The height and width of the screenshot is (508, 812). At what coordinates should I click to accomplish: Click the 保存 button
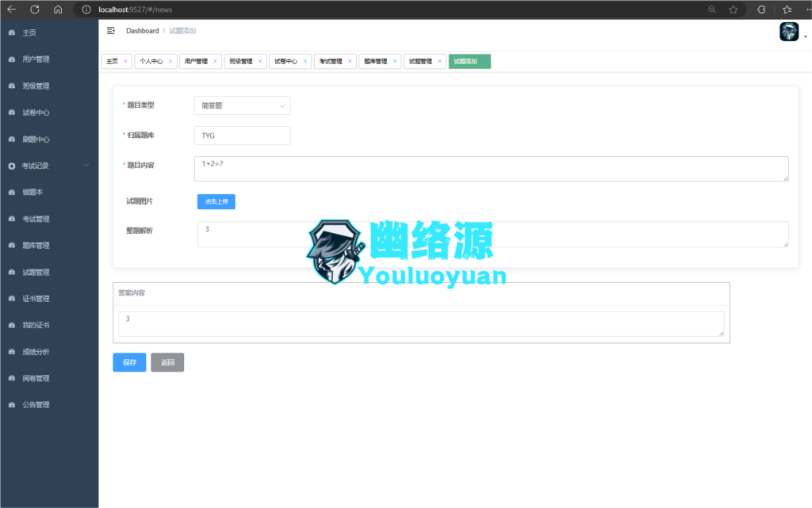pos(129,362)
